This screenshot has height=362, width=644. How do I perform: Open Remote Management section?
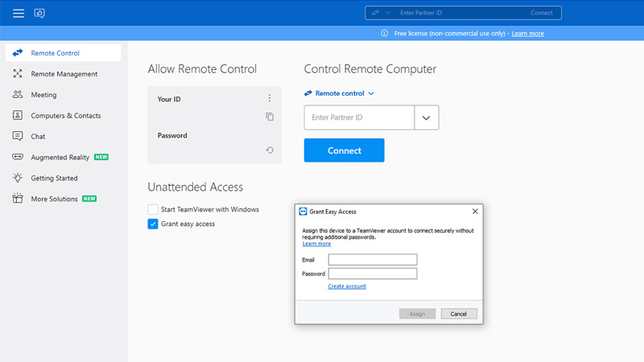pyautogui.click(x=64, y=73)
